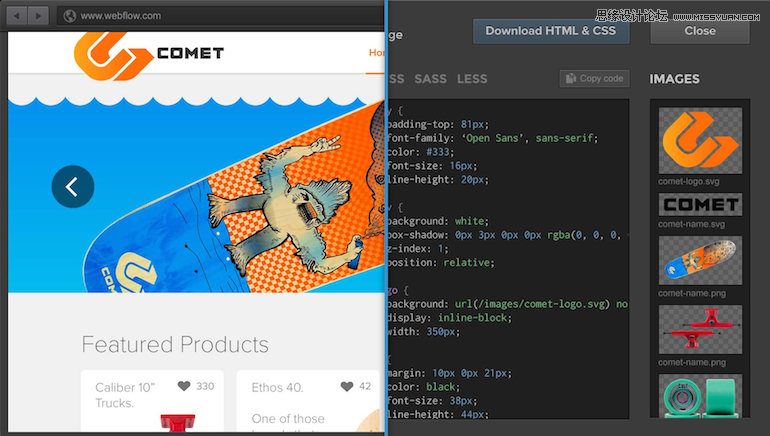Screen dimensions: 770x436
Task: Like the Caliber 10" Trucks heart icon
Action: [184, 386]
